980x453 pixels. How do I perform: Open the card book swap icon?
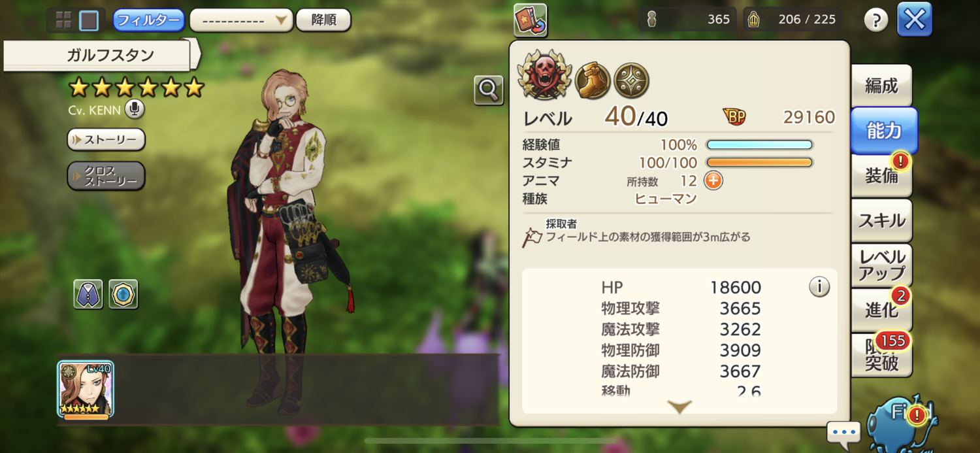[x=531, y=20]
